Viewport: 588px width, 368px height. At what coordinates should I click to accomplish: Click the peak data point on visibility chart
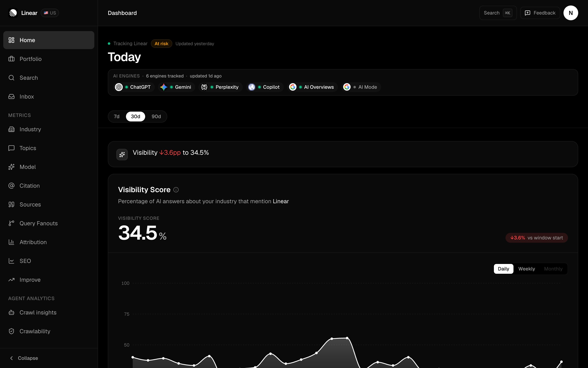coord(347,338)
